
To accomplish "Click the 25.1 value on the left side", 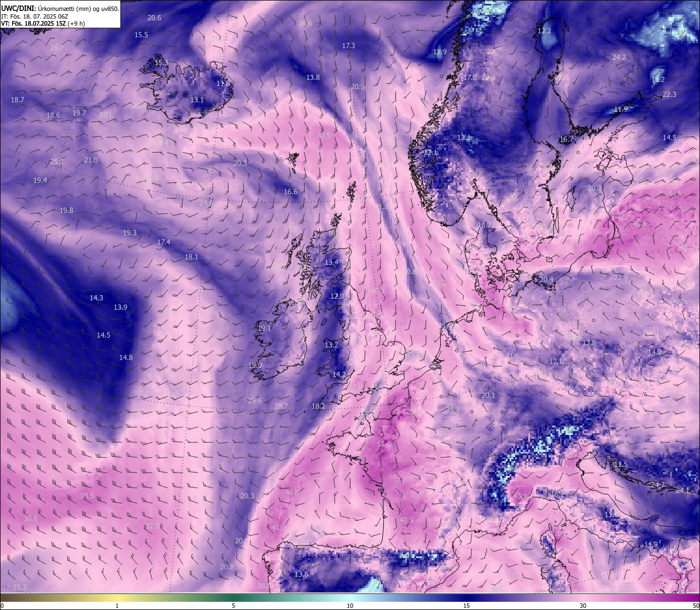I will click(57, 161).
